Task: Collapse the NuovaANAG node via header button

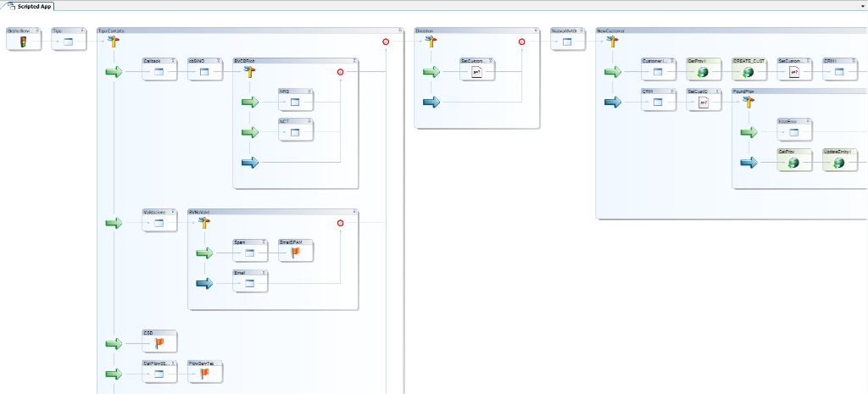Action: pos(581,31)
